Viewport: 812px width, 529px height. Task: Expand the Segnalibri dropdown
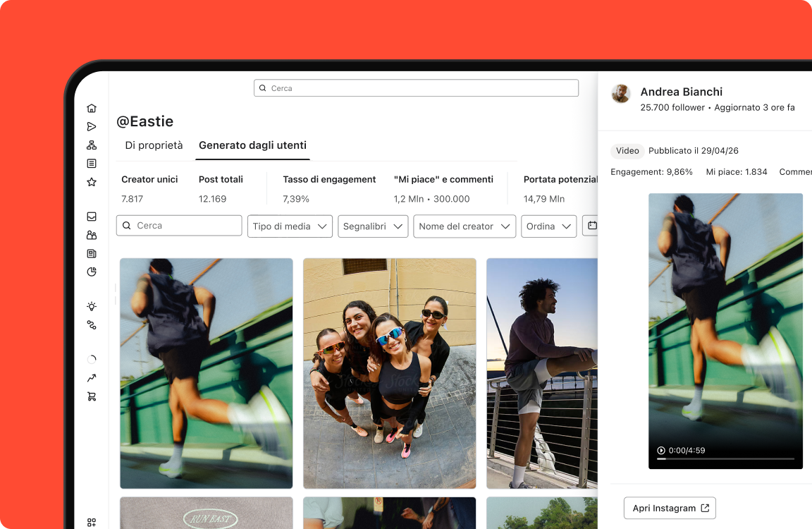(373, 226)
